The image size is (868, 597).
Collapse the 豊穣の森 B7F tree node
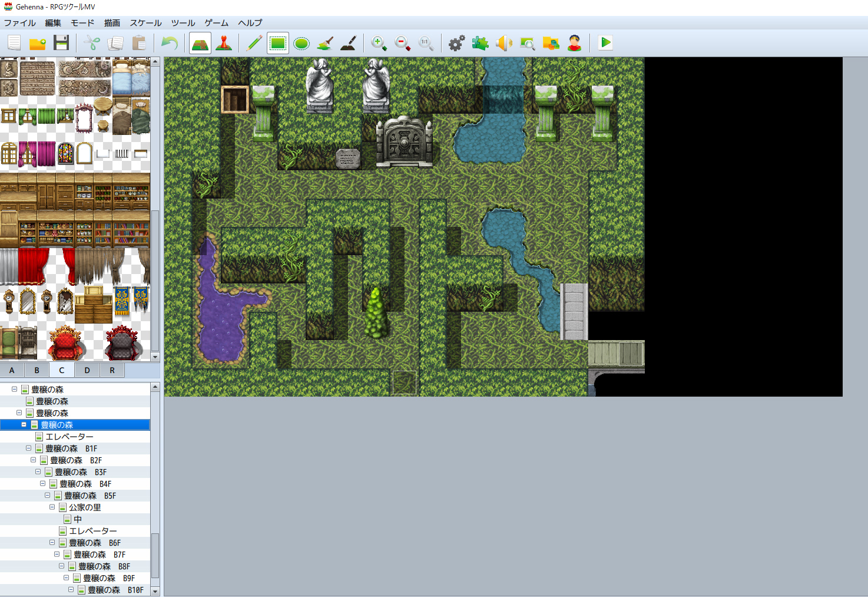click(x=57, y=554)
